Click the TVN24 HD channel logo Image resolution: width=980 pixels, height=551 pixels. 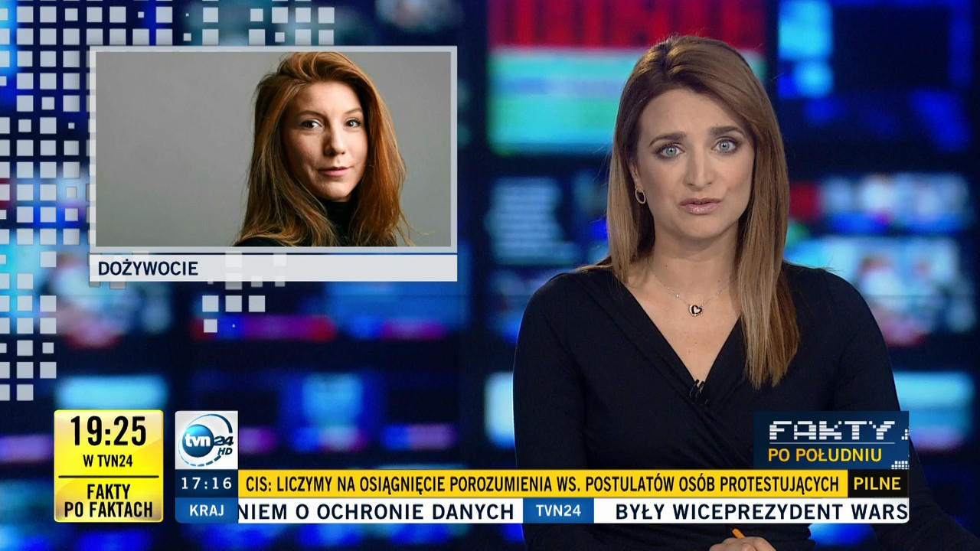click(206, 440)
